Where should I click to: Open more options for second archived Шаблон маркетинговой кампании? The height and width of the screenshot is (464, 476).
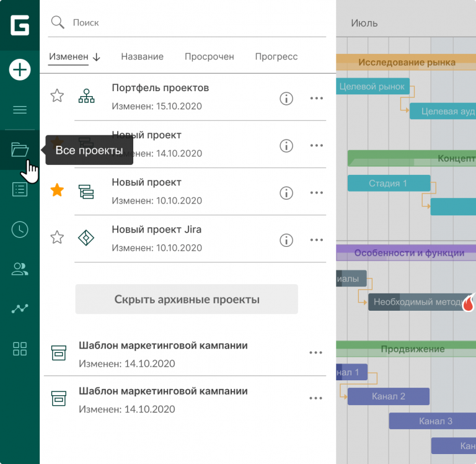tap(315, 398)
